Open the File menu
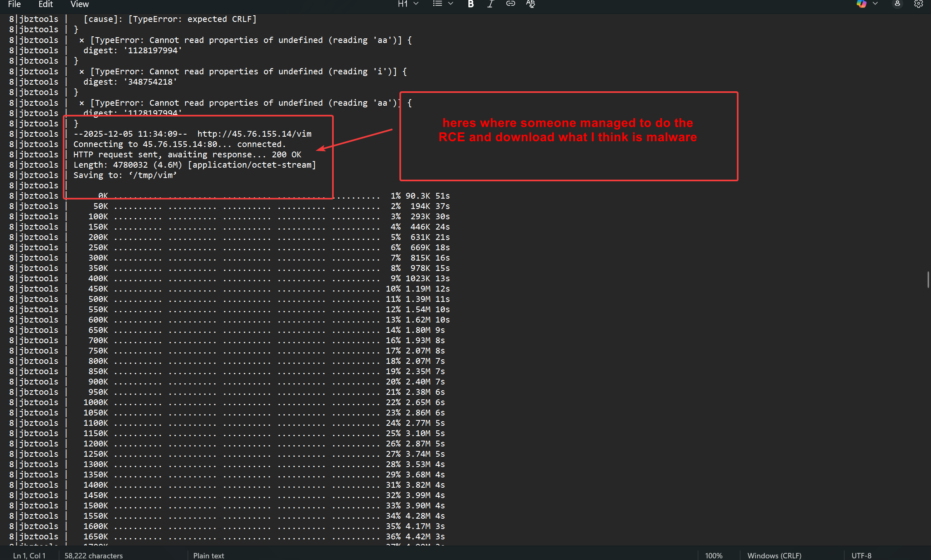Image resolution: width=931 pixels, height=560 pixels. point(14,4)
